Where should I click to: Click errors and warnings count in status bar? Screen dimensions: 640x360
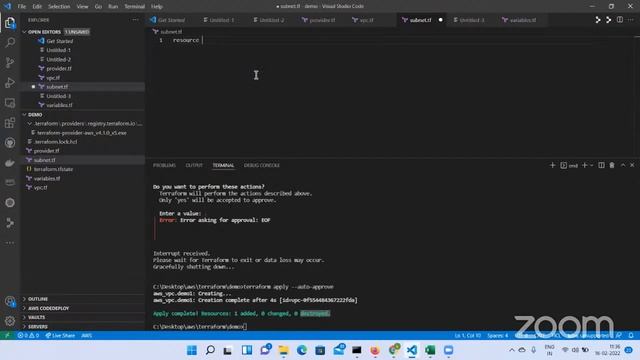tap(28, 336)
